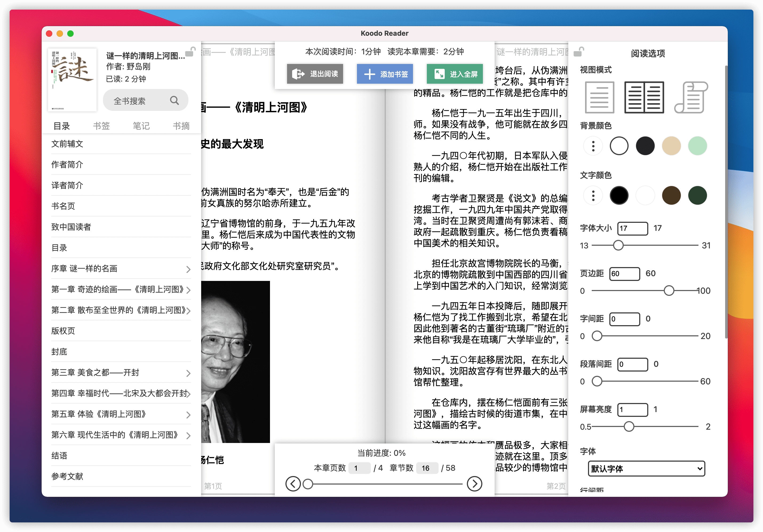The width and height of the screenshot is (763, 532).
Task: Add bookmark with 添加书签 button
Action: [385, 74]
